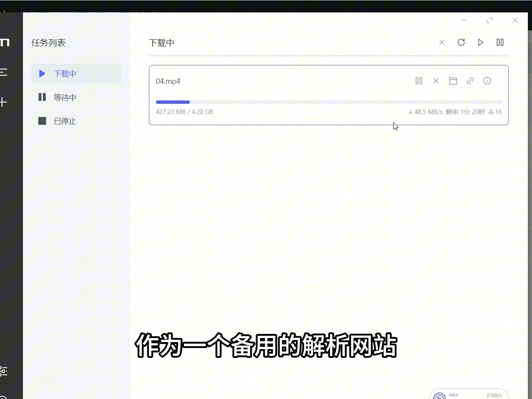Pause the 04.mp4 download task
Screen dimensions: 532x399
click(x=419, y=81)
